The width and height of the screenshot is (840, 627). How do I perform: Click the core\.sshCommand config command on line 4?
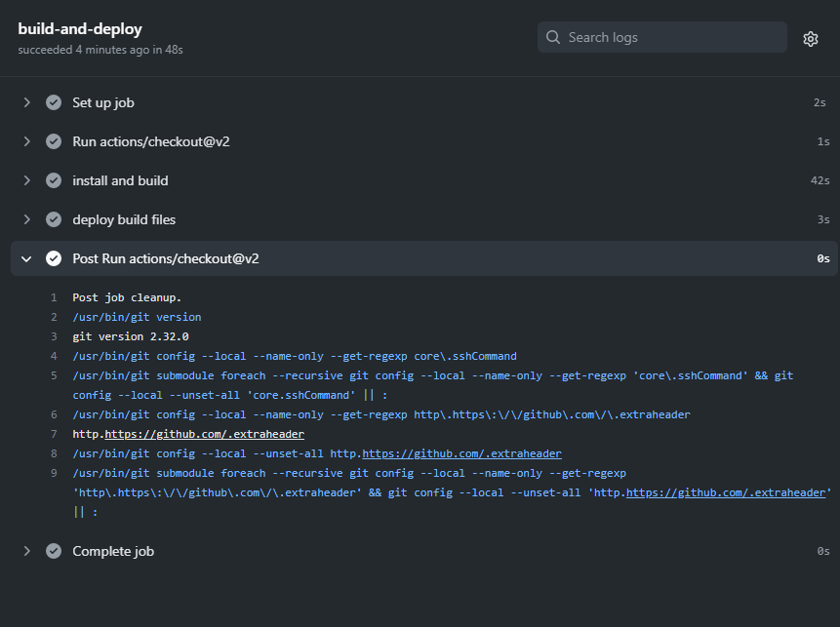coord(295,356)
